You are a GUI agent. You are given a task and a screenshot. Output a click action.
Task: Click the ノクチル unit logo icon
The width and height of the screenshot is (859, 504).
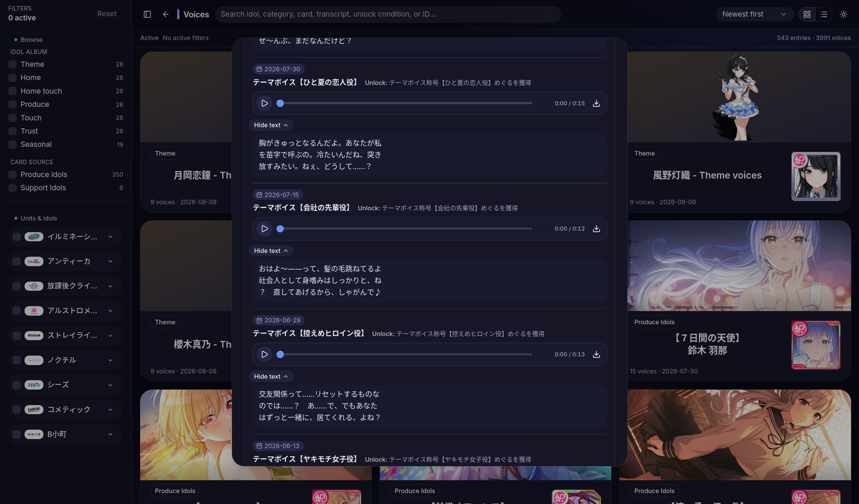click(x=34, y=360)
